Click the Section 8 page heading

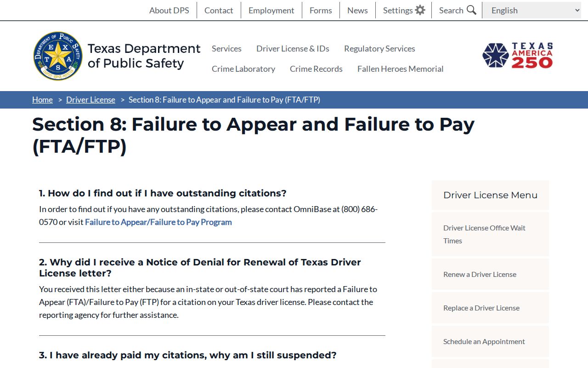pos(253,135)
